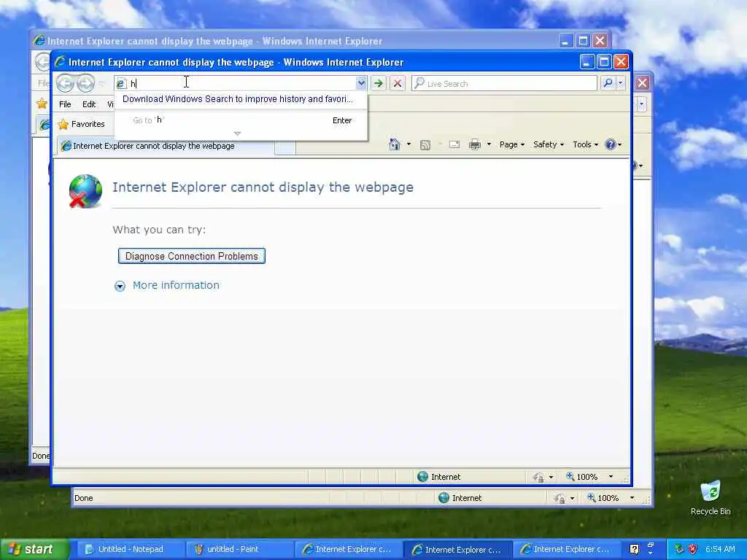Click the More information link text
This screenshot has height=560, width=747.
176,285
